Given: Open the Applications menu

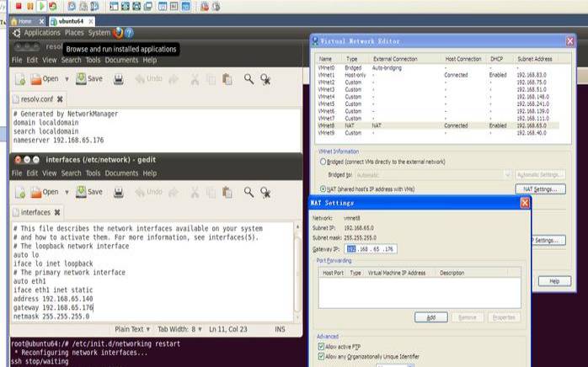Looking at the screenshot, I should pos(42,33).
